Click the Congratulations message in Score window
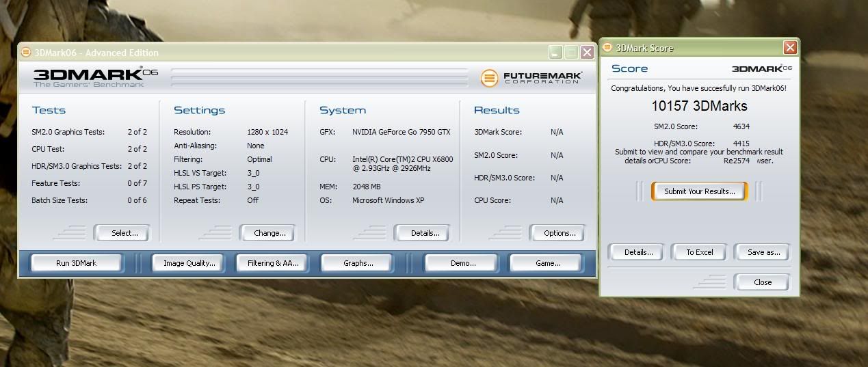This screenshot has height=367, width=868. [698, 88]
